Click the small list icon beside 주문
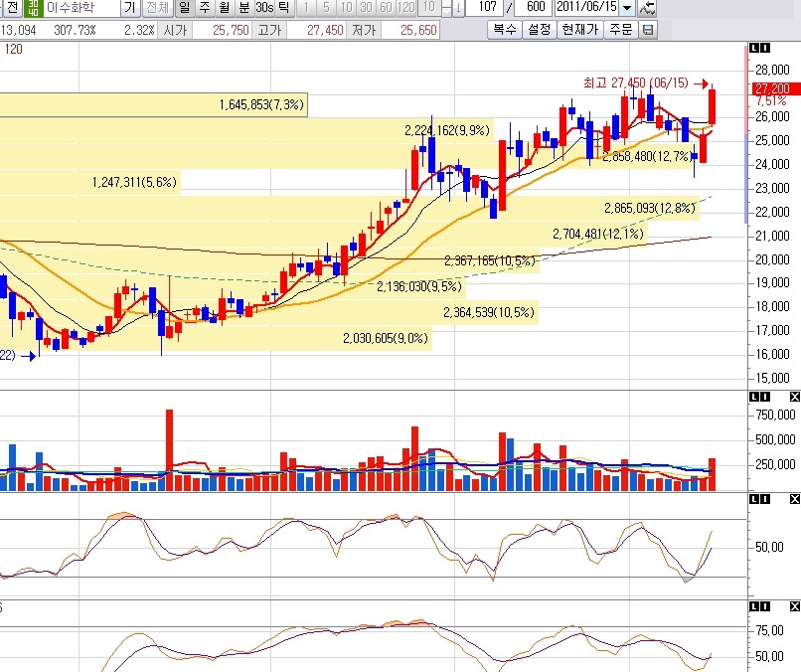 [x=647, y=30]
